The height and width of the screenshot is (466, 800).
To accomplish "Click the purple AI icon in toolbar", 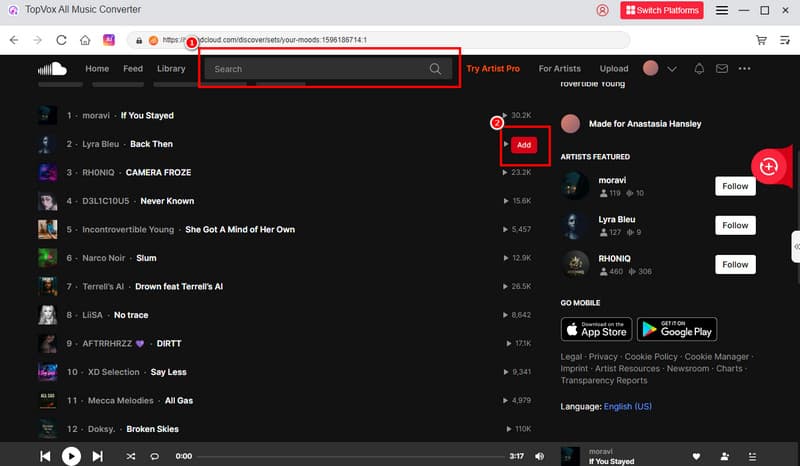I will click(x=109, y=40).
